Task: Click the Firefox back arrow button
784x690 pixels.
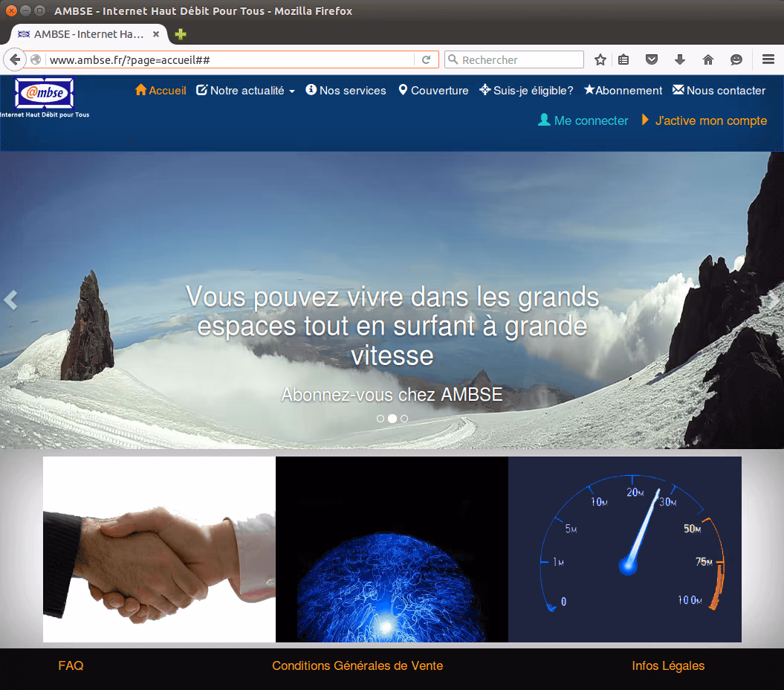Action: 15,60
